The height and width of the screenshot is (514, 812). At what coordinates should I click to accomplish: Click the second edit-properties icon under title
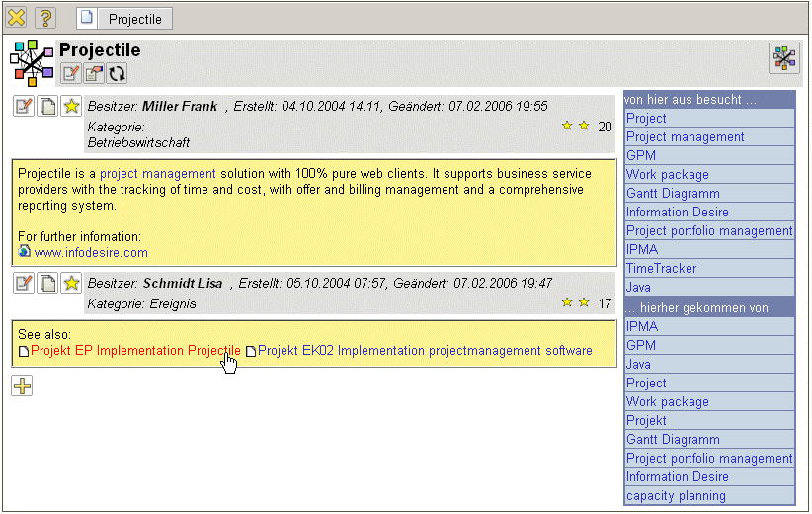94,73
